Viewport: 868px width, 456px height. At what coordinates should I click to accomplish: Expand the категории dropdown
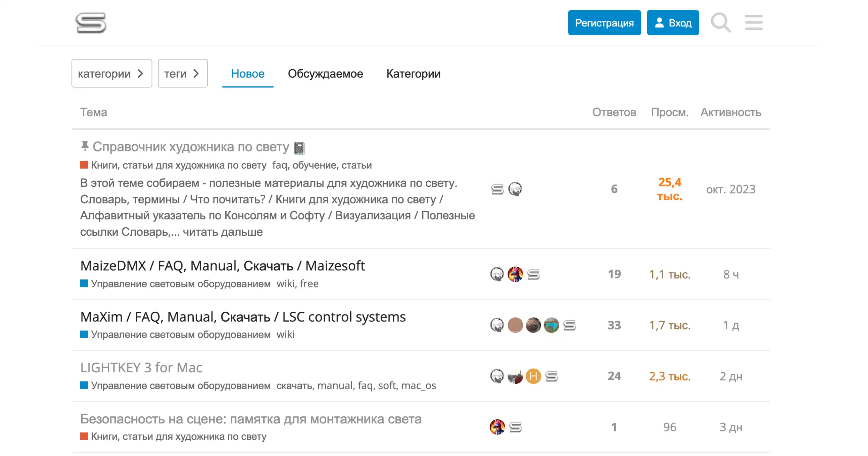click(112, 73)
